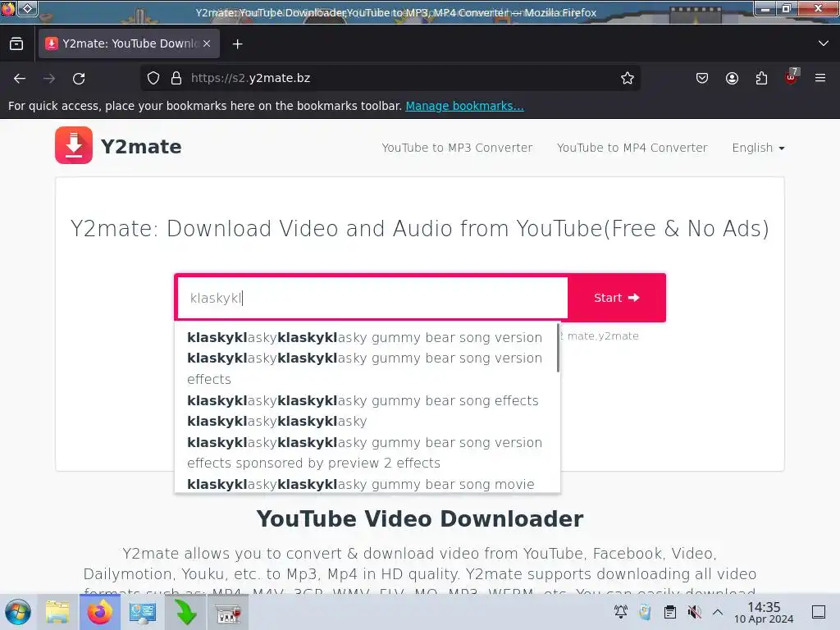Bookmark this page with the star
840x630 pixels.
[x=628, y=78]
